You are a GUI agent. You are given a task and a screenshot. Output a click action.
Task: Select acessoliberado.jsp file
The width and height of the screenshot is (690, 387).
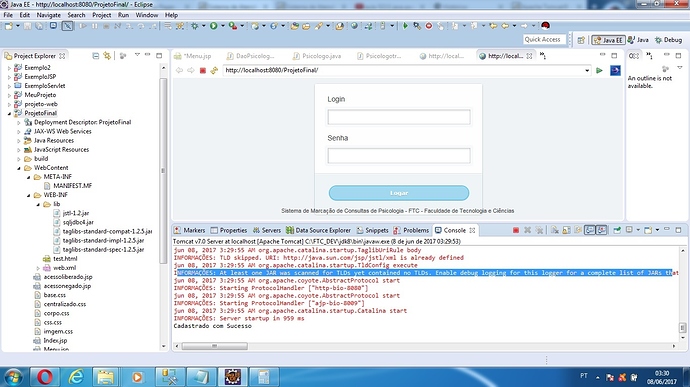(x=63, y=277)
